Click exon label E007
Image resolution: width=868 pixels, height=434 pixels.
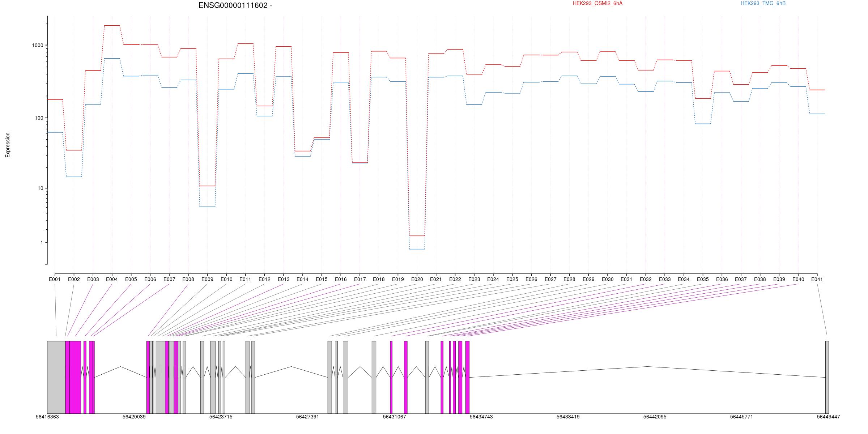coord(169,279)
